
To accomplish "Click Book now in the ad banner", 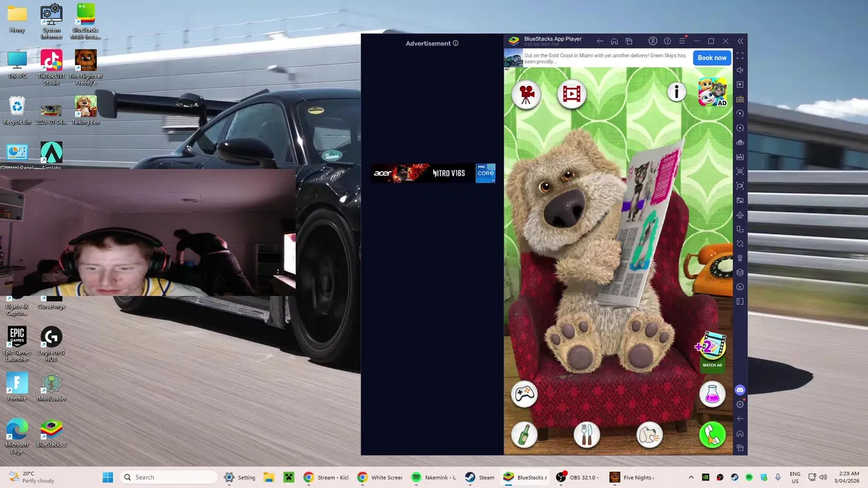I will click(712, 58).
